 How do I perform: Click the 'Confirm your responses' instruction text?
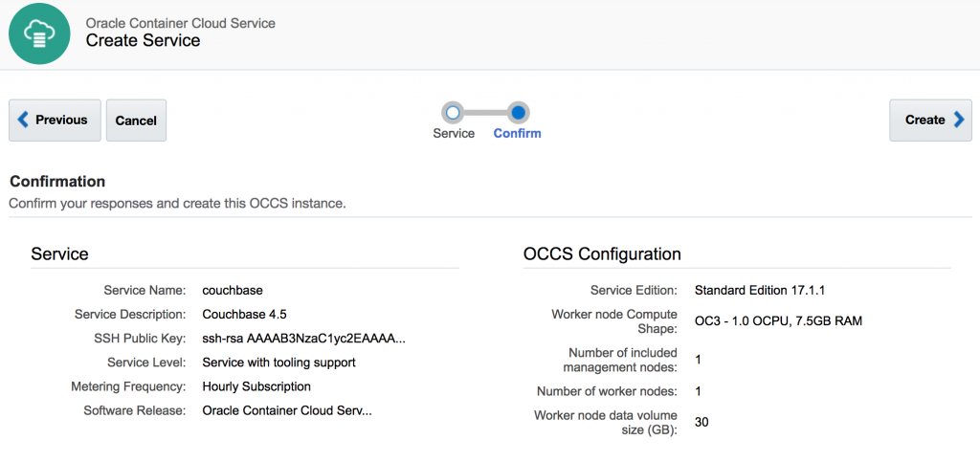[177, 204]
